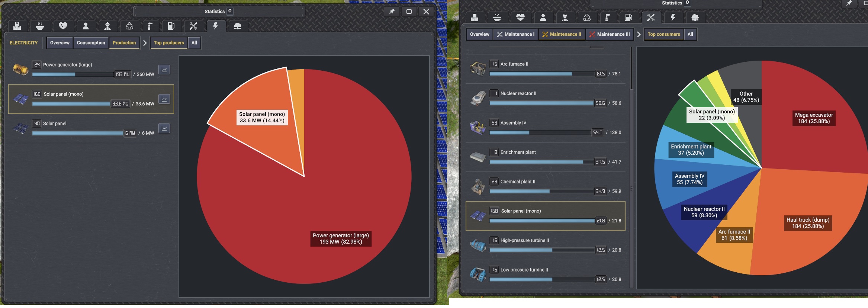Click the Power generator (large) thumbnail image
This screenshot has width=868, height=308.
(20, 70)
